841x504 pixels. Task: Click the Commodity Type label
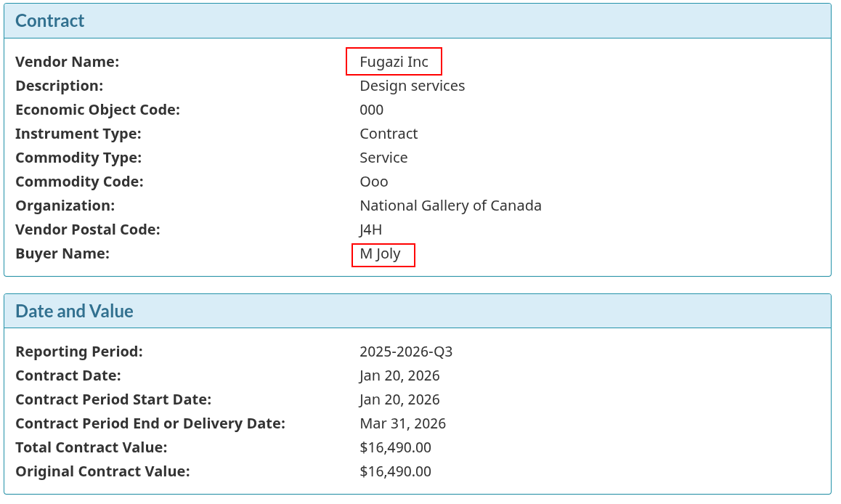[x=79, y=158]
